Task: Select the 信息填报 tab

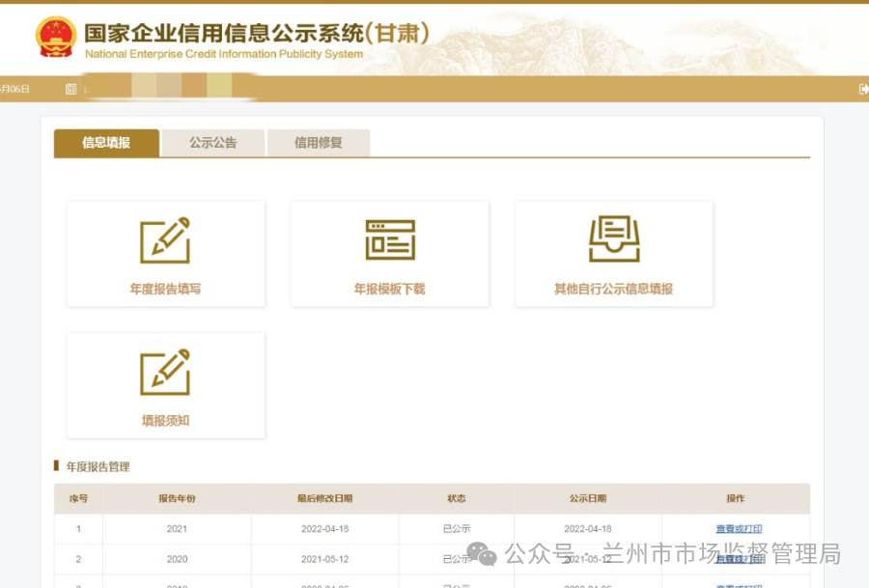Action: point(106,143)
